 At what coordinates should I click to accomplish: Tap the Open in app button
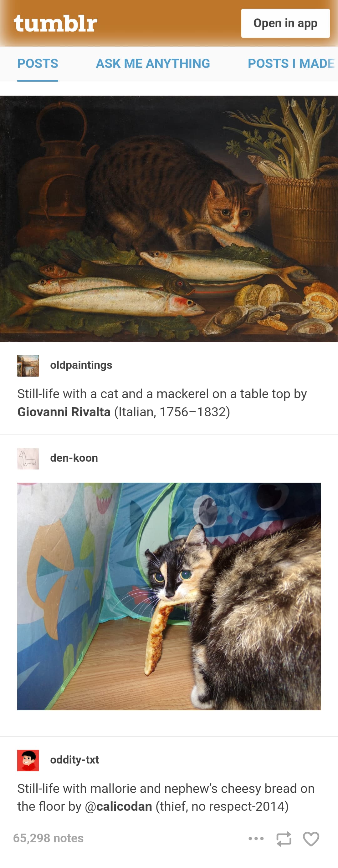pos(285,23)
